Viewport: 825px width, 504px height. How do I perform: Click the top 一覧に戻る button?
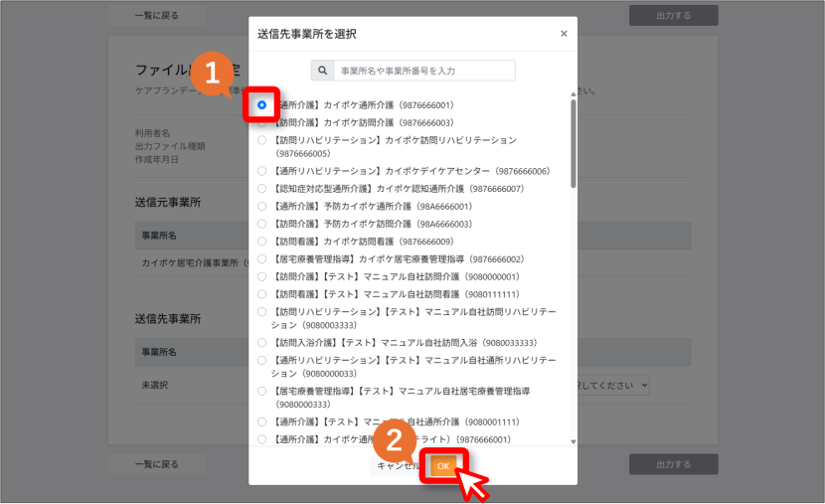coord(157,16)
